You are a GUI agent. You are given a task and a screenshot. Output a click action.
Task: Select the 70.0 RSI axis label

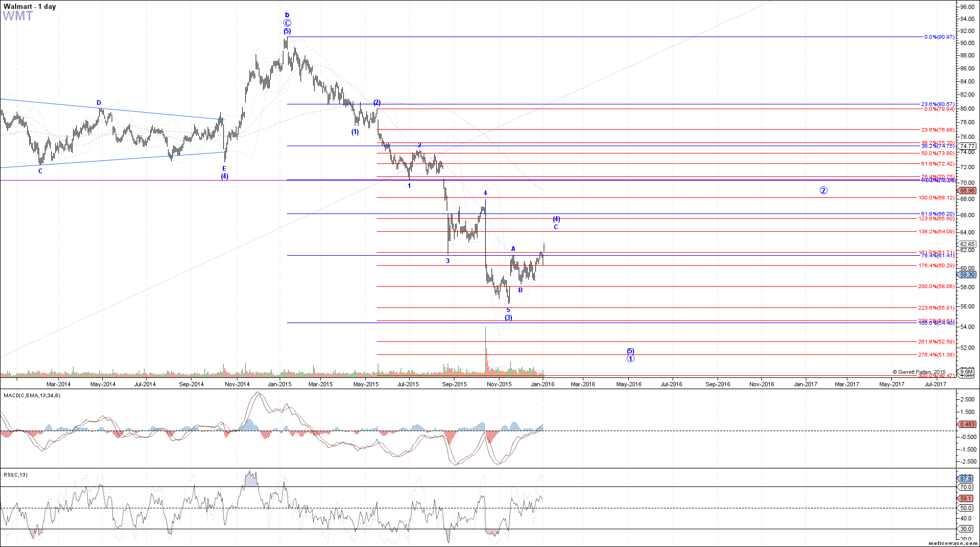pyautogui.click(x=966, y=487)
